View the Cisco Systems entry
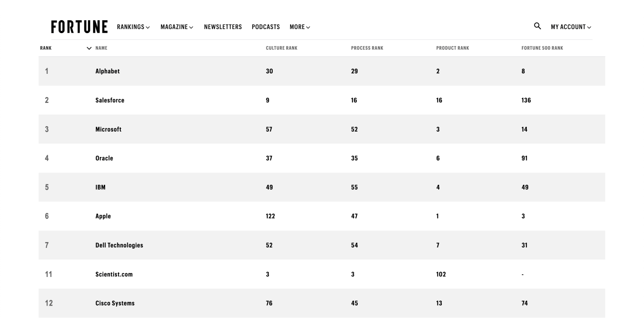644x332 pixels. [115, 303]
